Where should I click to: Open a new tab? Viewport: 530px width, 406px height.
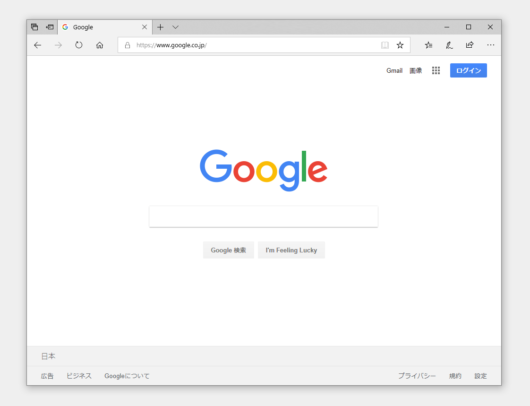[160, 27]
